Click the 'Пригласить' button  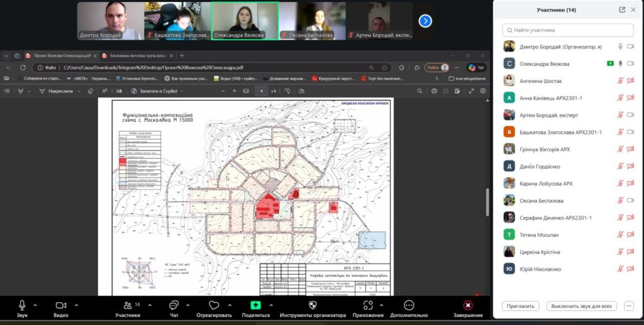coord(521,306)
